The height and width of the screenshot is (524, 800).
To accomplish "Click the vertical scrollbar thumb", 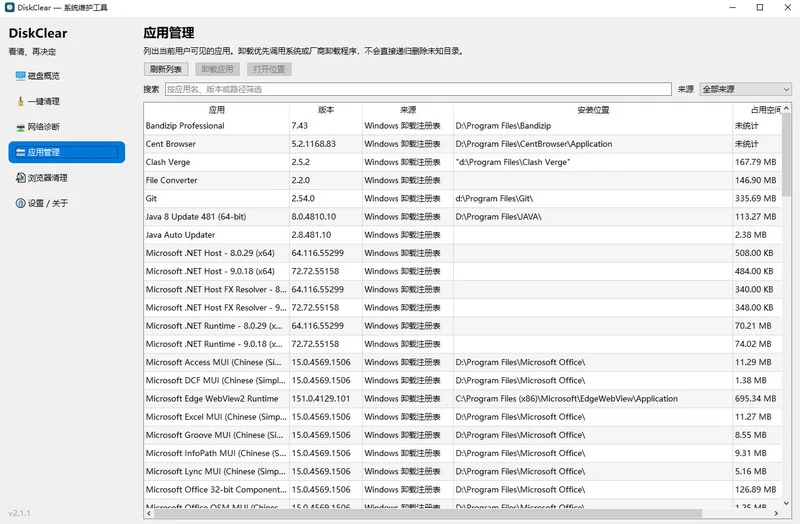I will point(786,155).
